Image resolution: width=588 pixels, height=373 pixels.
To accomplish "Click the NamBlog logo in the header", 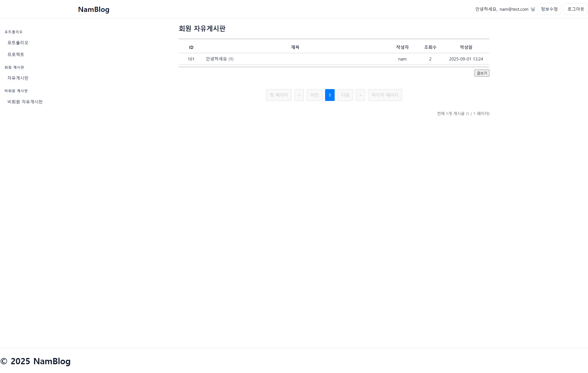I will (93, 9).
